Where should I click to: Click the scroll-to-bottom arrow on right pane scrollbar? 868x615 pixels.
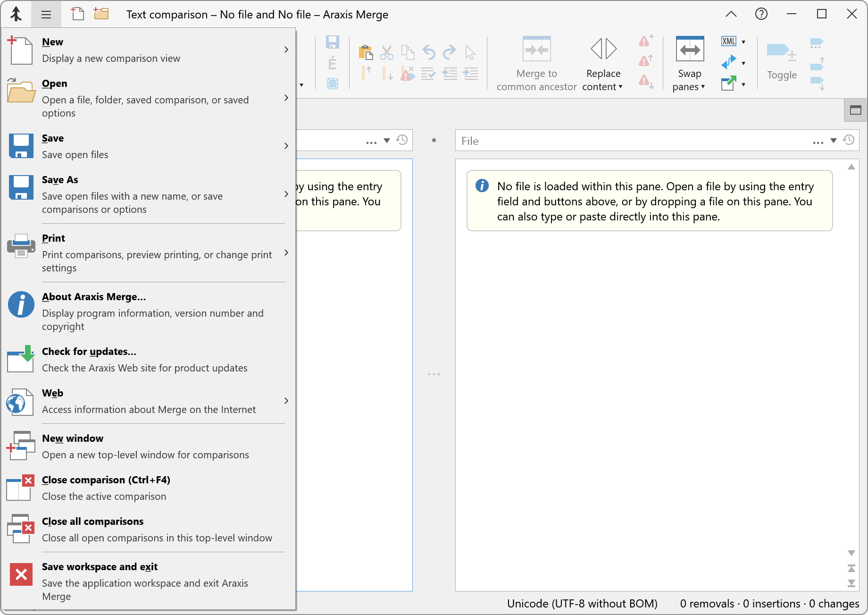pyautogui.click(x=851, y=583)
